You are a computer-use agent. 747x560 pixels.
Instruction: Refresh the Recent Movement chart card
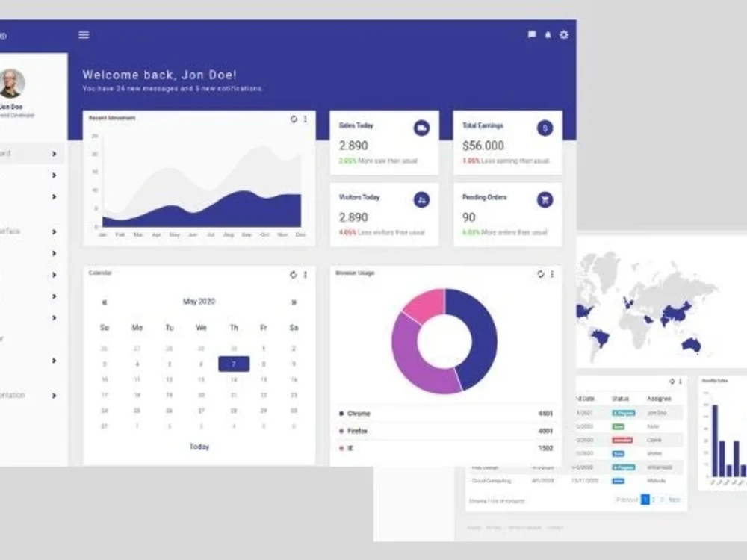click(x=294, y=119)
